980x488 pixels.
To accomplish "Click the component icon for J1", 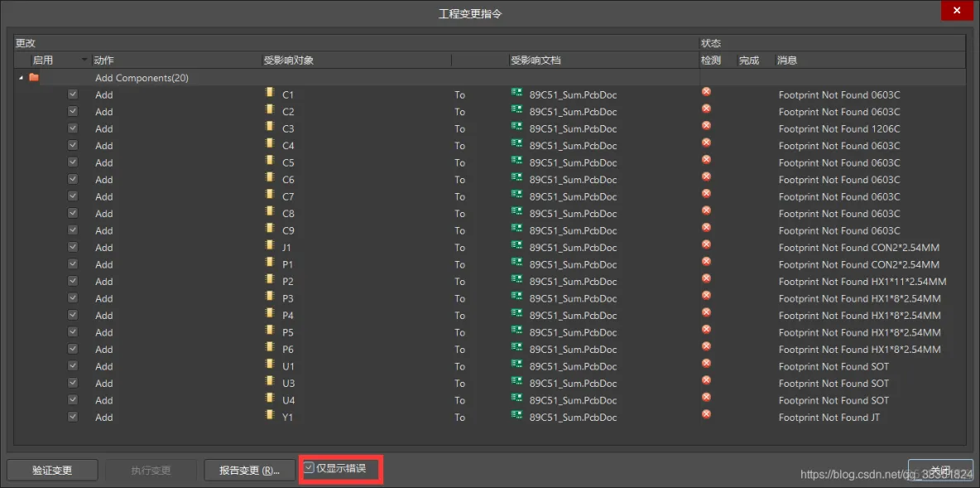I will coord(270,244).
